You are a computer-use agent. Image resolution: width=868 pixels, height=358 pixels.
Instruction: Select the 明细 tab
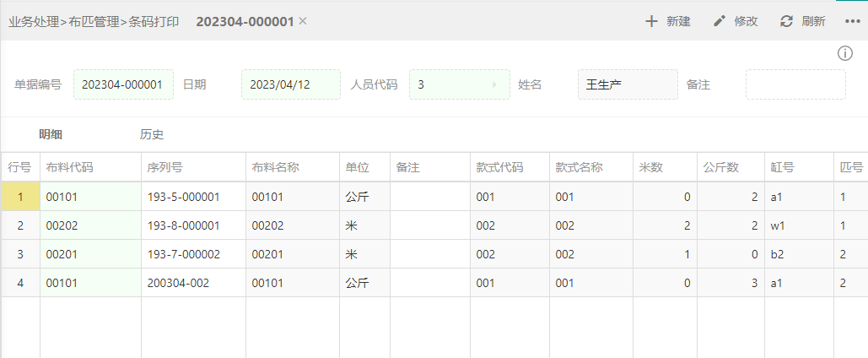click(51, 134)
